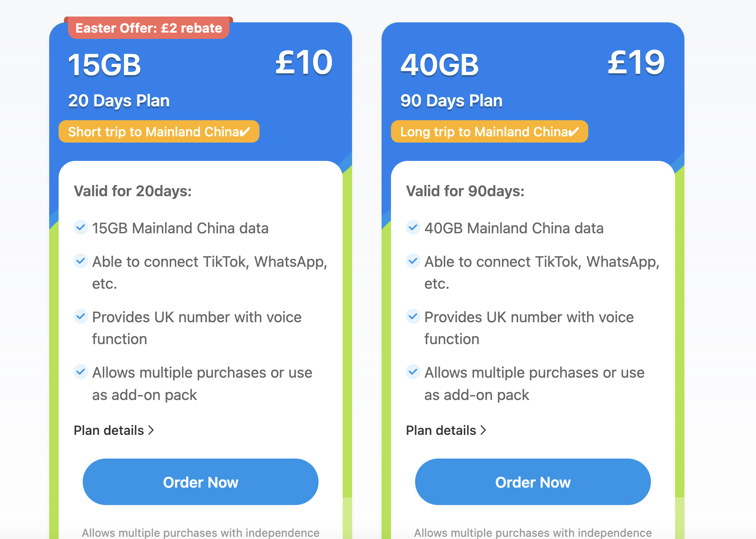The width and height of the screenshot is (756, 539).
Task: Click the 20 Days Plan heading
Action: click(119, 101)
